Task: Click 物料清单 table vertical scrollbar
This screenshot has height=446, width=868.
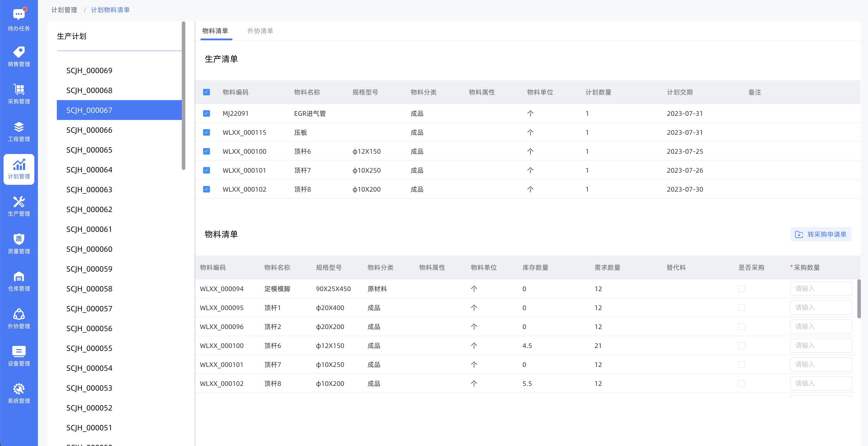Action: 859,299
